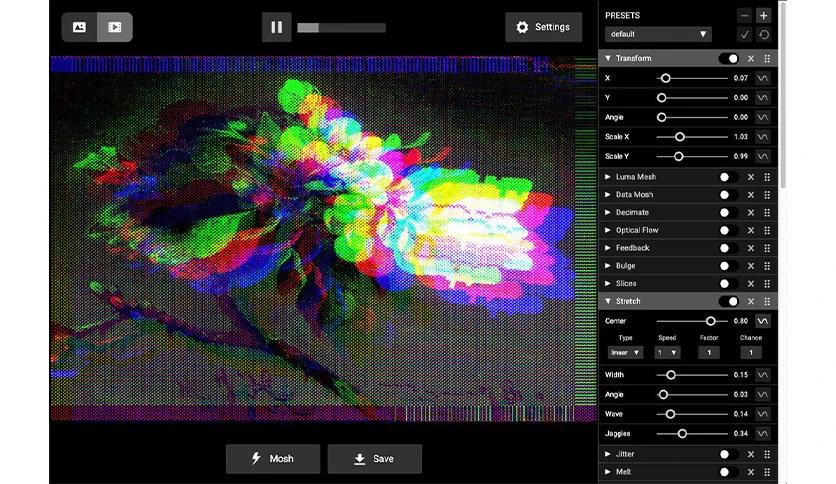The width and height of the screenshot is (836, 484).
Task: Remove the Optical Flow effect
Action: tap(751, 230)
